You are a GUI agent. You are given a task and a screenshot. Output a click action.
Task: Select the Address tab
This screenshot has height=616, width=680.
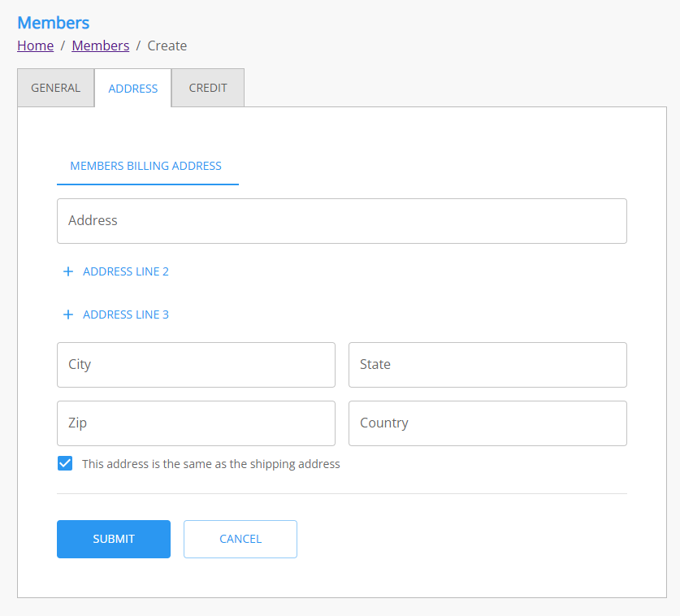[x=133, y=89]
